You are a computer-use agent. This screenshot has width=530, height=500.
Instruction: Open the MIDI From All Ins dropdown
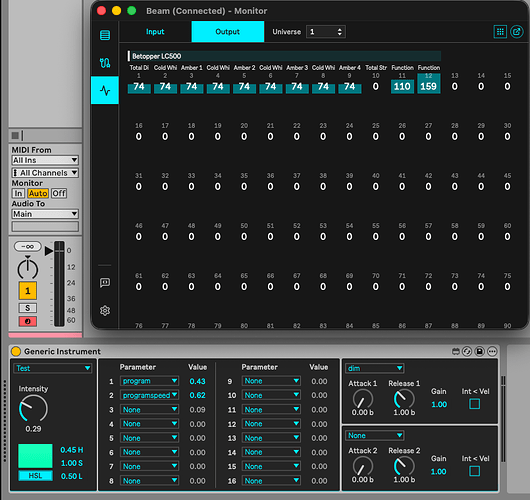(45, 160)
